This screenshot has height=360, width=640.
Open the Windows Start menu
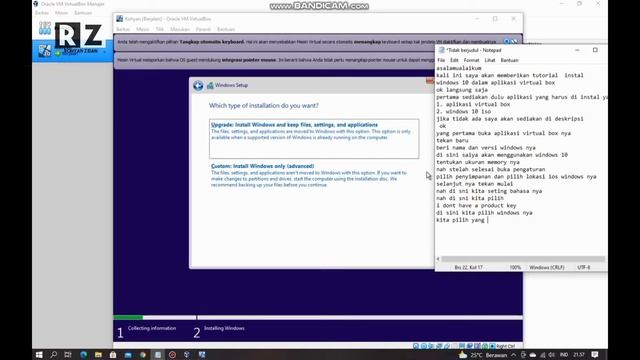39,355
